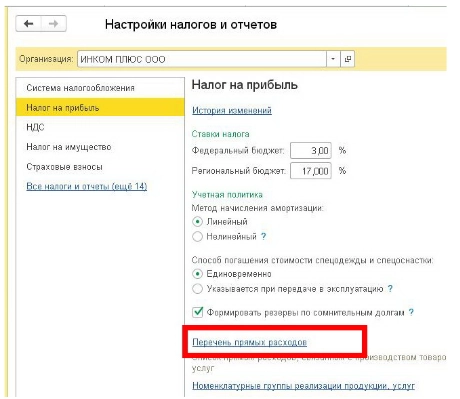Click История изменений link

(x=232, y=110)
